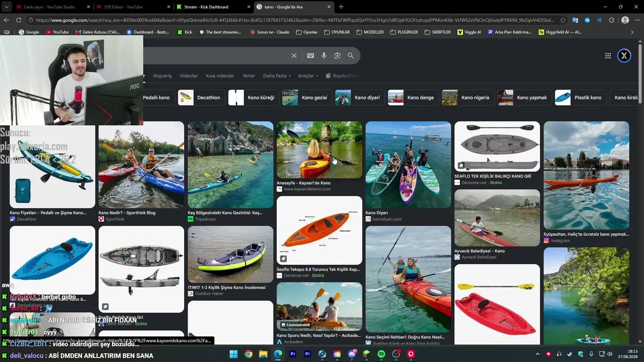Filter images by Decathlon chip
Screen dimensions: 644x362
point(200,98)
